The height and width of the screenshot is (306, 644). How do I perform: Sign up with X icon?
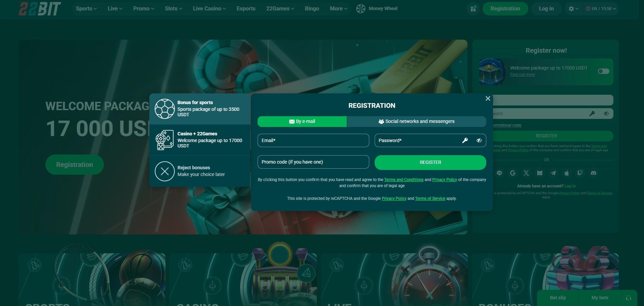coord(526,173)
